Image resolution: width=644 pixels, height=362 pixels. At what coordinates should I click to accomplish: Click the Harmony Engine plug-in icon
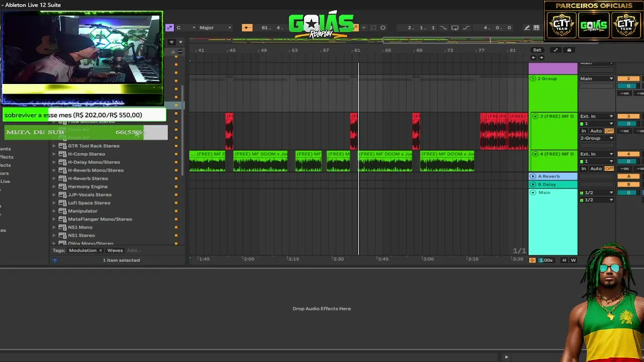tap(62, 187)
